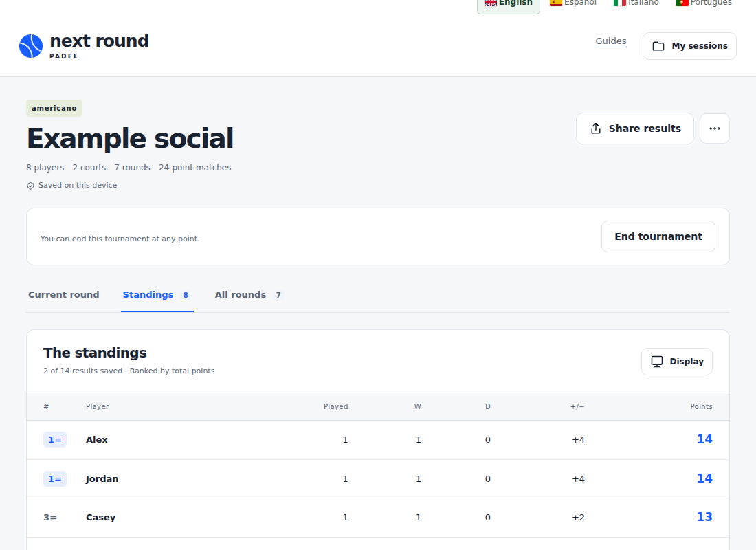This screenshot has height=550, width=756.
Task: Click the Played column header
Action: click(335, 407)
